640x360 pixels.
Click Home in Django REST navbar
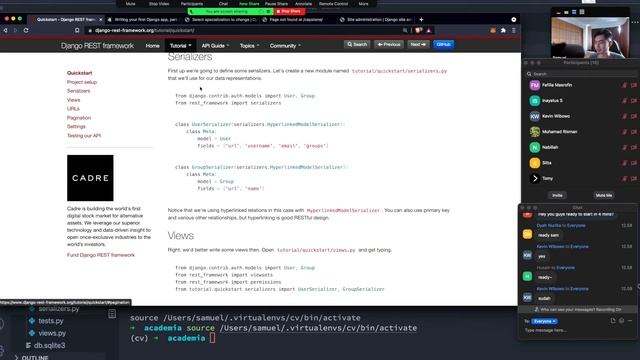click(153, 46)
